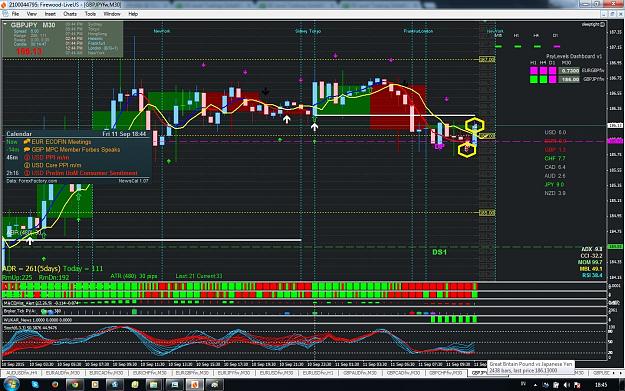The image size is (625, 391).
Task: Click the JPY 9.0 currency strength value
Action: click(554, 185)
